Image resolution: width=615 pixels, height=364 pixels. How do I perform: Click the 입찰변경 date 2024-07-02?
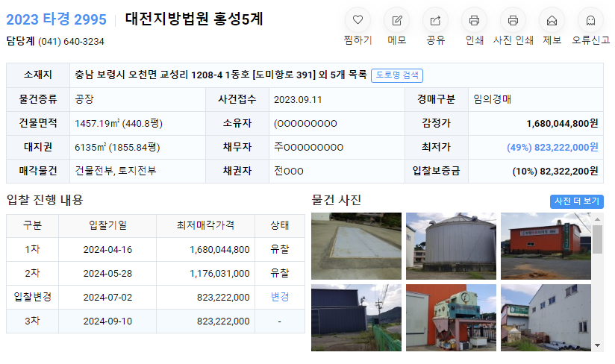107,298
